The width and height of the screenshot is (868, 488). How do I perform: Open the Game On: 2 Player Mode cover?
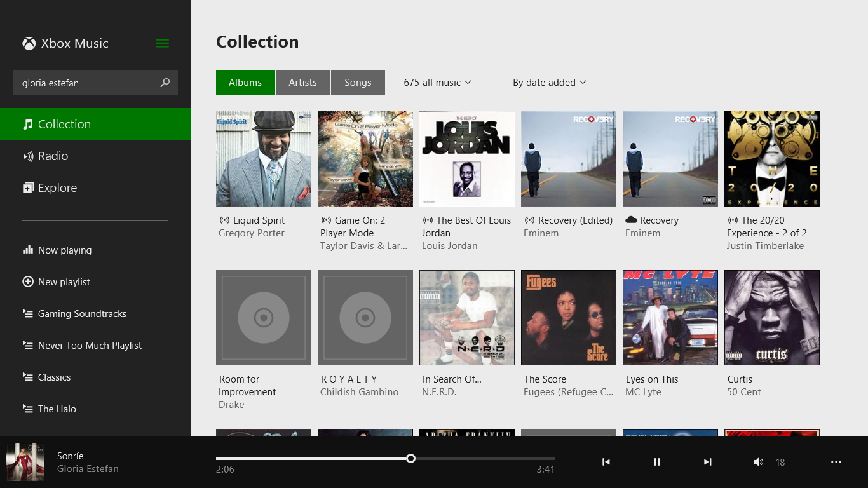(365, 159)
